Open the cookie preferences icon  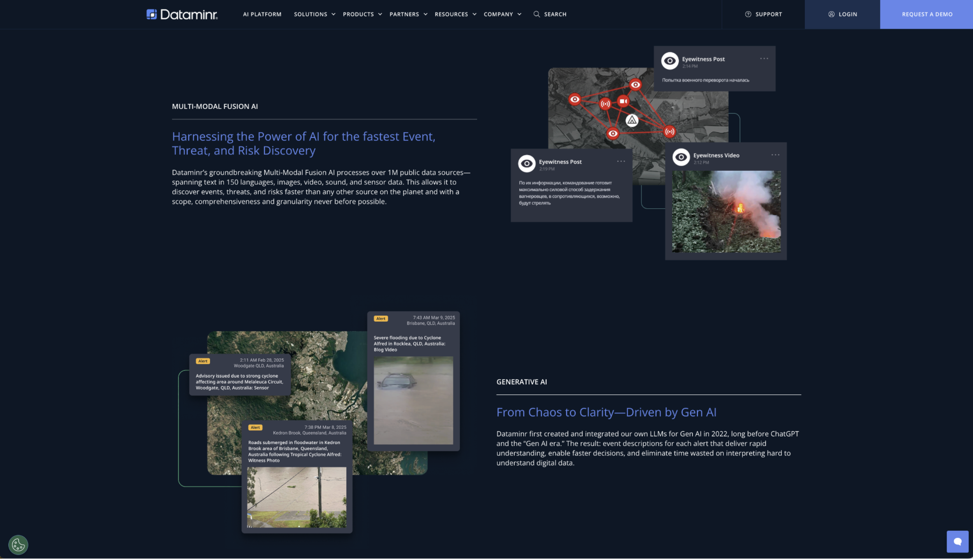pyautogui.click(x=18, y=545)
